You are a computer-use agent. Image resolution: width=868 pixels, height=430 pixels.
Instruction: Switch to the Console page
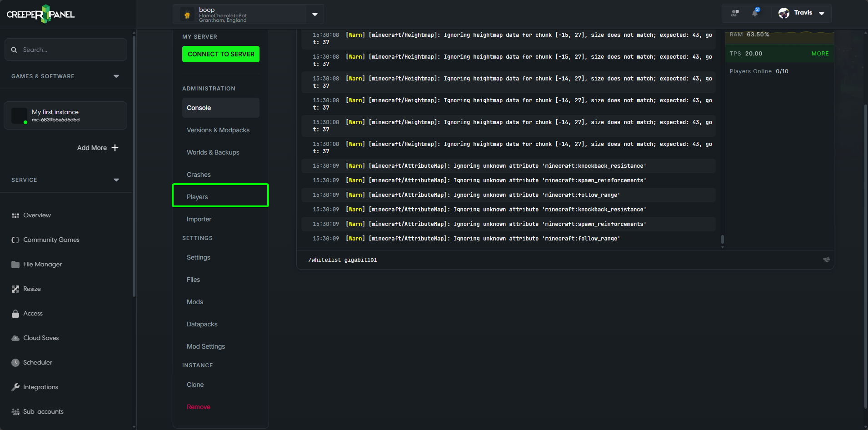point(199,108)
